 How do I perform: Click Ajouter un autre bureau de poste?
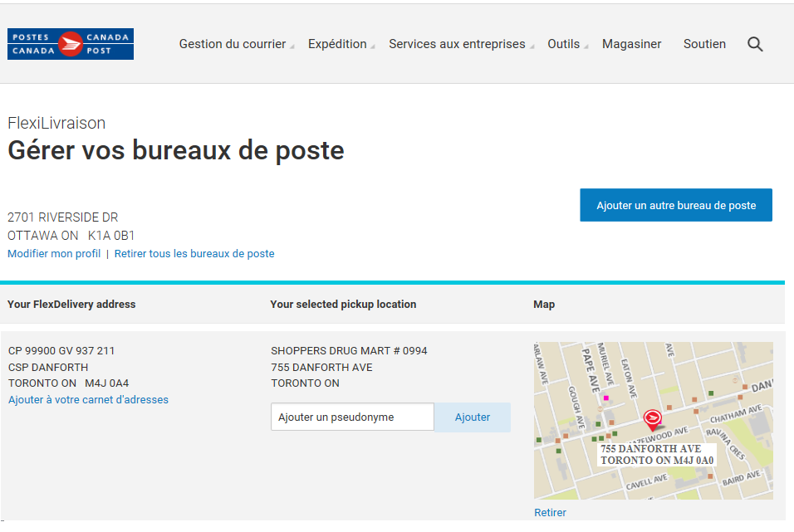676,205
